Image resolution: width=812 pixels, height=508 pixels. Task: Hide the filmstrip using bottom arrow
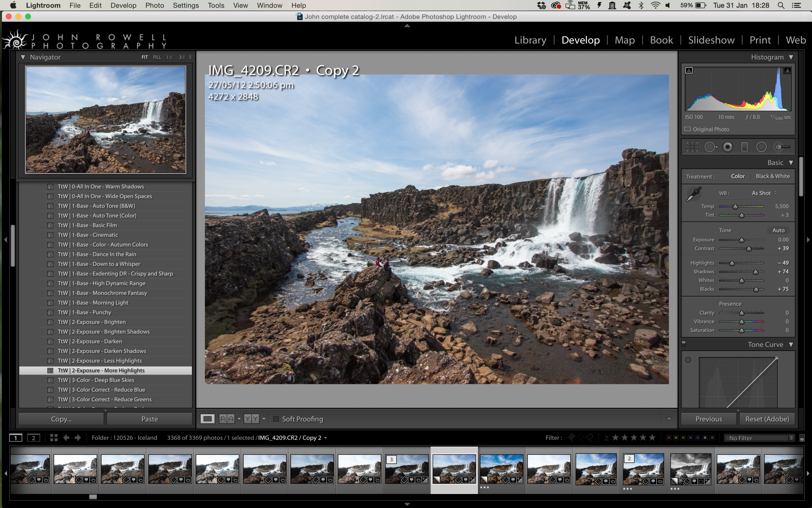(x=407, y=504)
